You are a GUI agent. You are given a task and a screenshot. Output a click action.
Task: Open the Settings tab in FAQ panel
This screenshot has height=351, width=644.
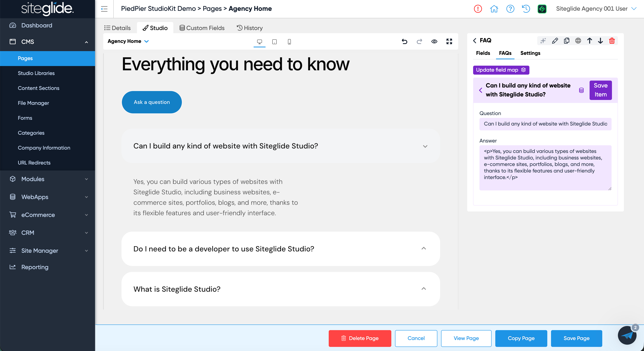click(x=530, y=53)
